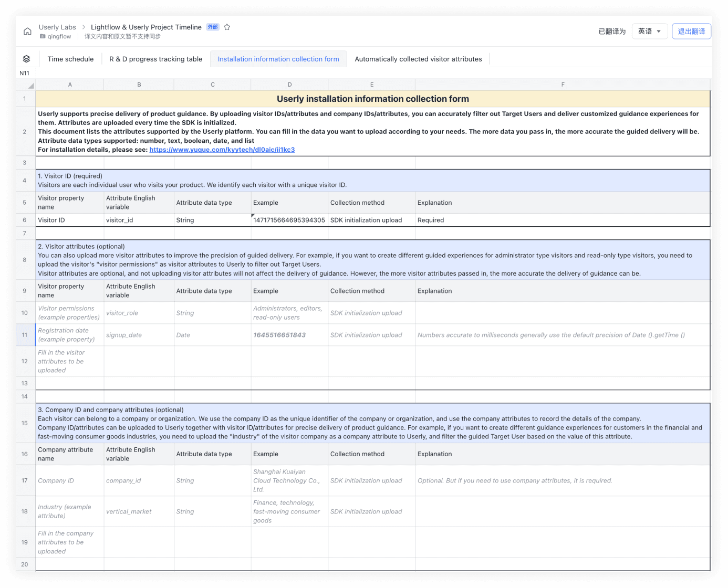Image resolution: width=728 pixels, height=588 pixels.
Task: Click the Industry (example attribute) cell
Action: pos(70,511)
